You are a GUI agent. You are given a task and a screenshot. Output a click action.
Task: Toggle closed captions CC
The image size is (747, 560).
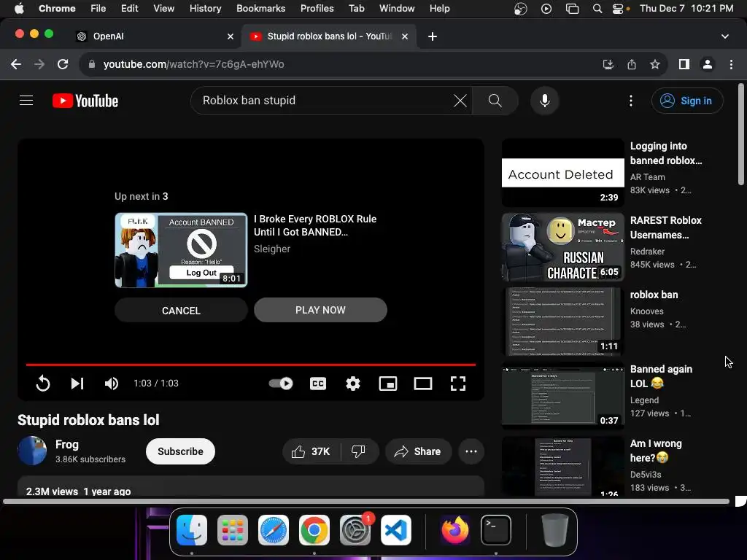pos(318,384)
